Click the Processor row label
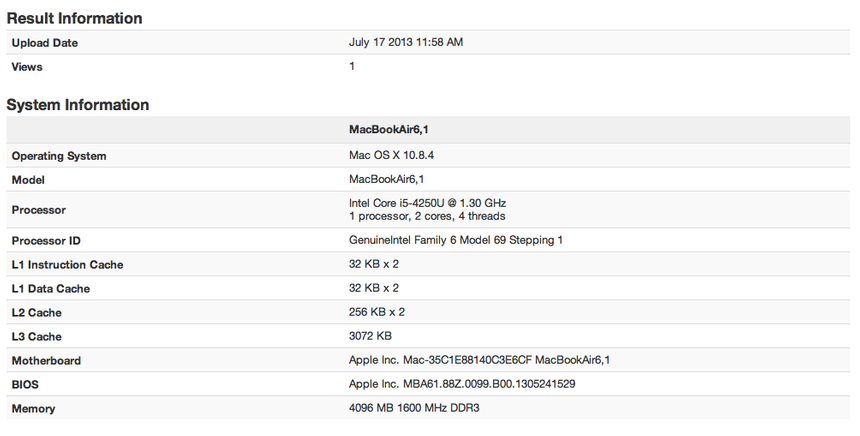Viewport: 860px width, 436px height. point(39,210)
